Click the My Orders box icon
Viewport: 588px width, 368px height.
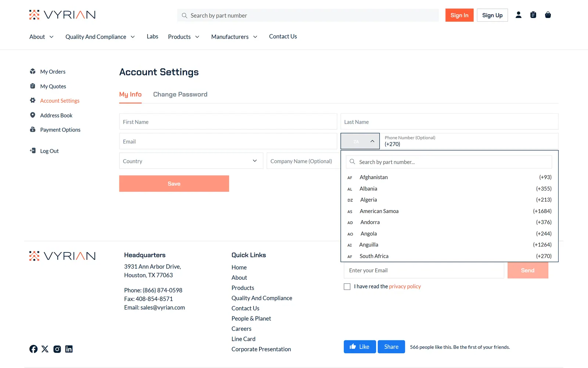33,71
